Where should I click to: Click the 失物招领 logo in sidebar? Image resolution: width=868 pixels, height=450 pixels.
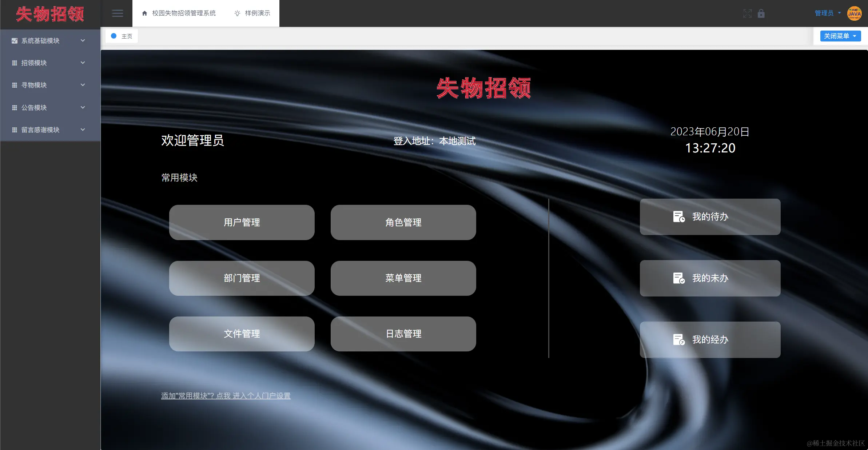(x=50, y=14)
